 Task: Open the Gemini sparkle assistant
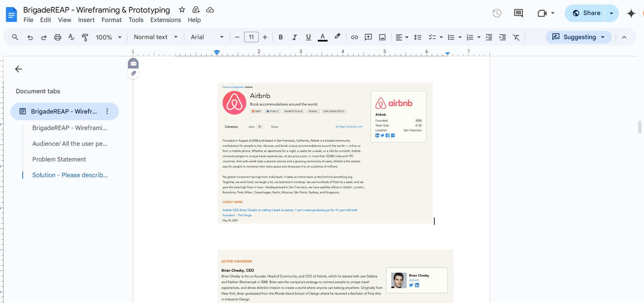631,13
